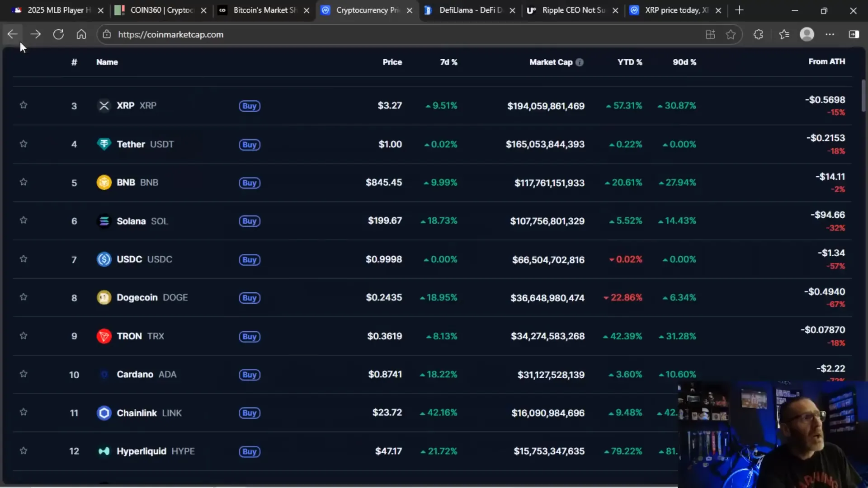Add Cardano to watchlist star

[24, 374]
